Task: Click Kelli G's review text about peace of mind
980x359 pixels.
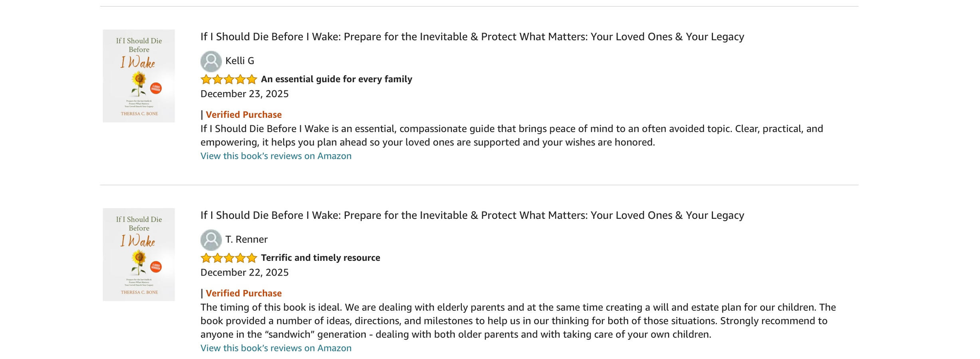Action: [511, 135]
